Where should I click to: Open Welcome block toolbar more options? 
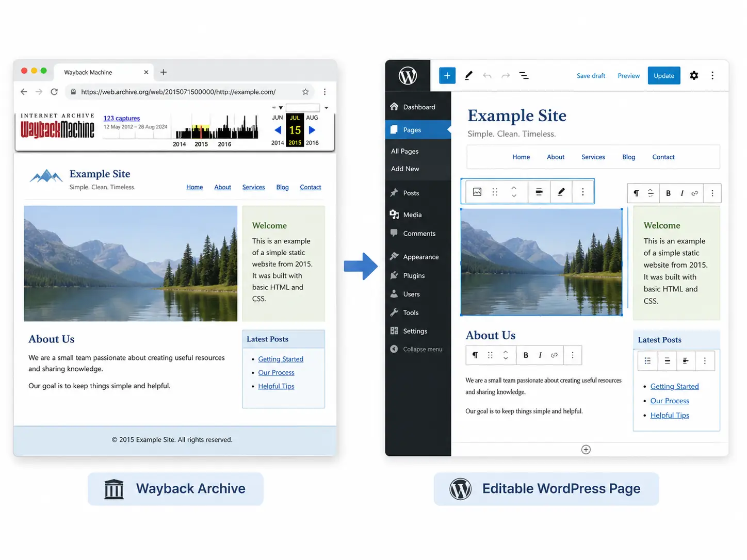(712, 193)
